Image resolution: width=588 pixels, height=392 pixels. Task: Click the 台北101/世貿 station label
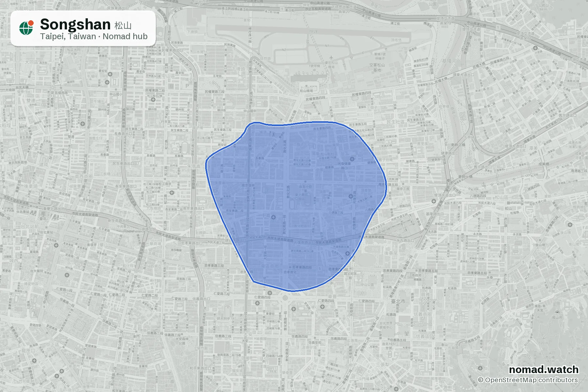(389, 346)
